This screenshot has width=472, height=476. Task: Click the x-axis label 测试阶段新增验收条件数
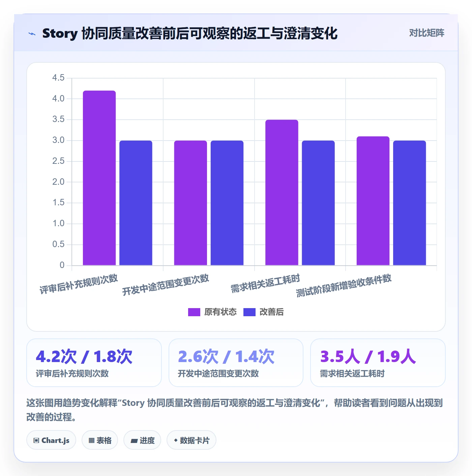(344, 286)
